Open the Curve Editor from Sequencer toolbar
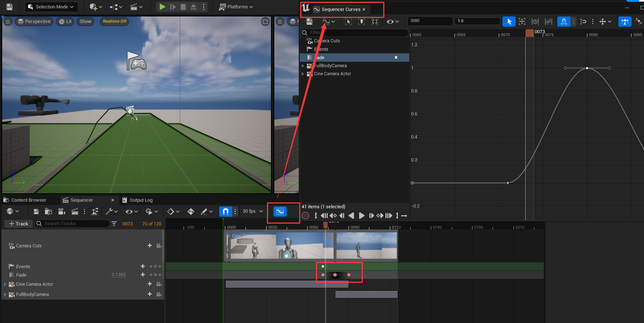Image resolution: width=644 pixels, height=323 pixels. 280,212
